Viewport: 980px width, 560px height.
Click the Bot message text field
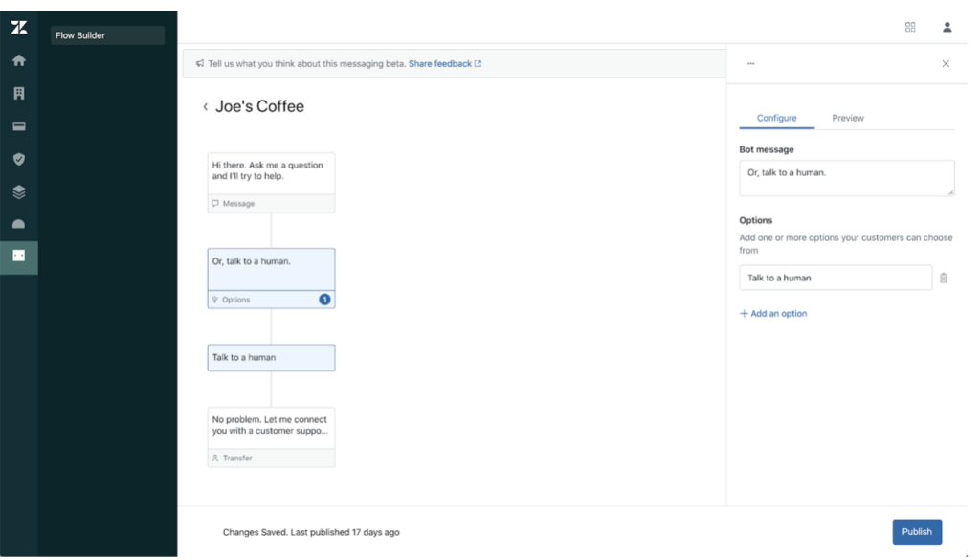[x=846, y=178]
